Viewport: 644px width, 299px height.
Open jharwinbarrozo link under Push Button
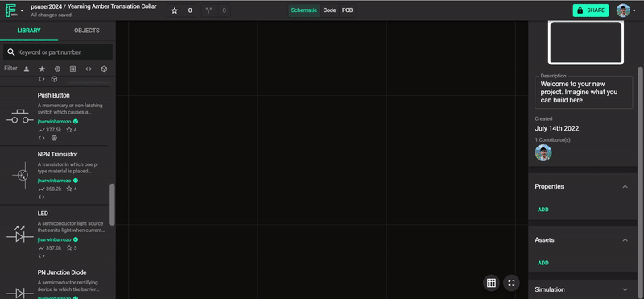pyautogui.click(x=54, y=122)
